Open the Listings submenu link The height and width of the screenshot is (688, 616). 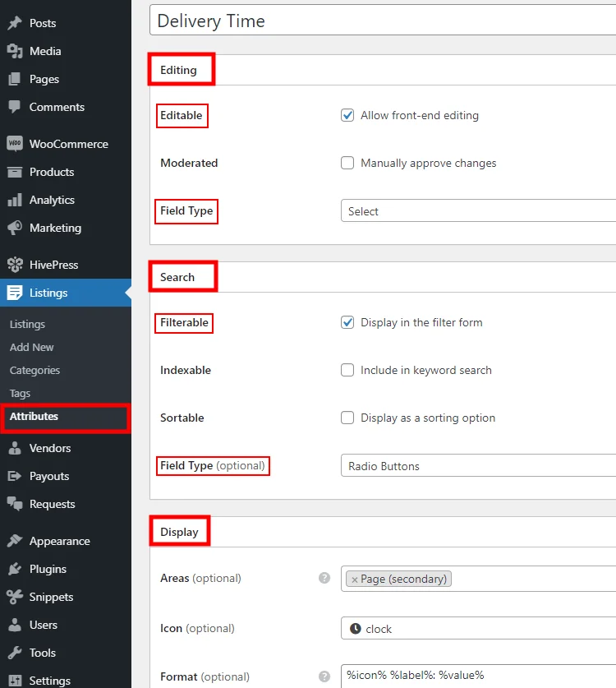coord(27,324)
